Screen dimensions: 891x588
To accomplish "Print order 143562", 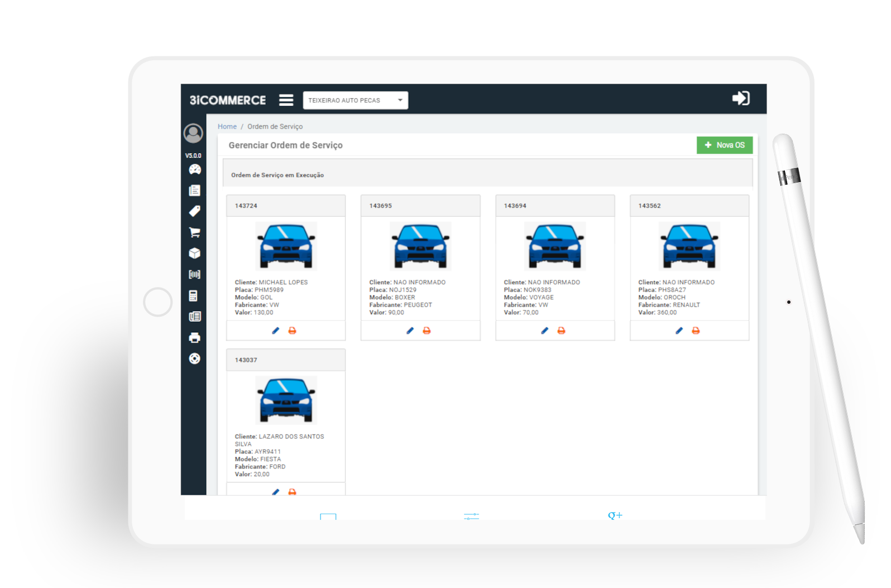I will click(696, 331).
